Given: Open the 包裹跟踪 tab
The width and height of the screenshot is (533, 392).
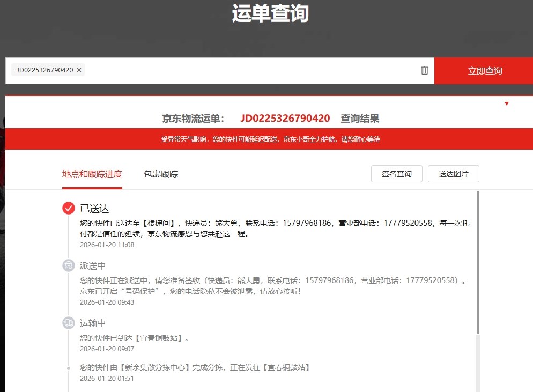Looking at the screenshot, I should [161, 174].
